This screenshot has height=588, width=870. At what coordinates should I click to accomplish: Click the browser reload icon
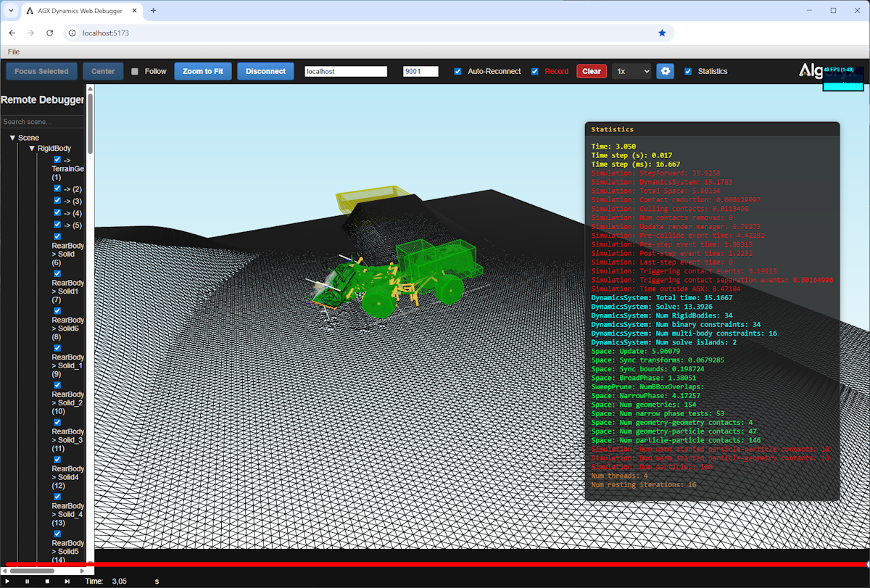[x=49, y=33]
